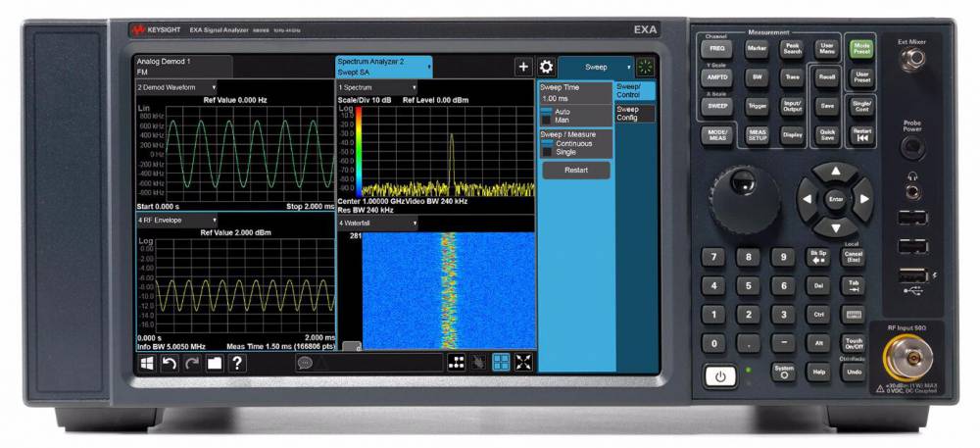980x448 pixels.
Task: Tap the Ref Value 2.000 dBm annotation
Action: (x=235, y=232)
